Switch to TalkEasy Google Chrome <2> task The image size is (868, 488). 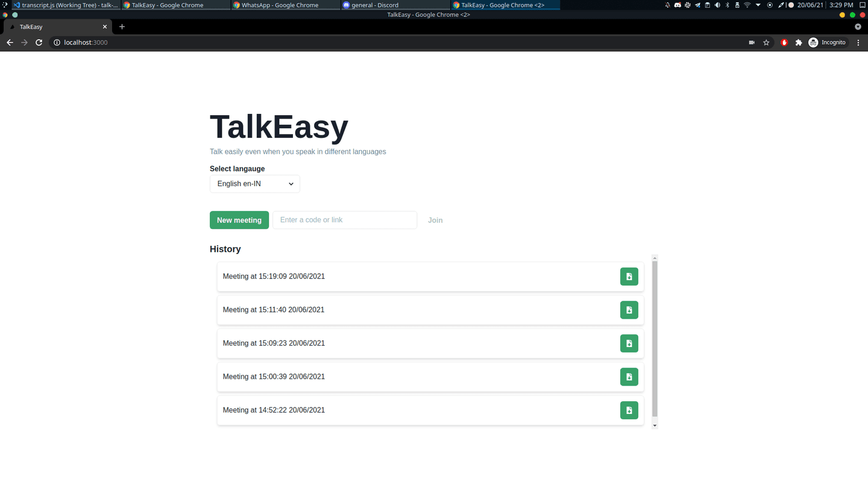(506, 5)
